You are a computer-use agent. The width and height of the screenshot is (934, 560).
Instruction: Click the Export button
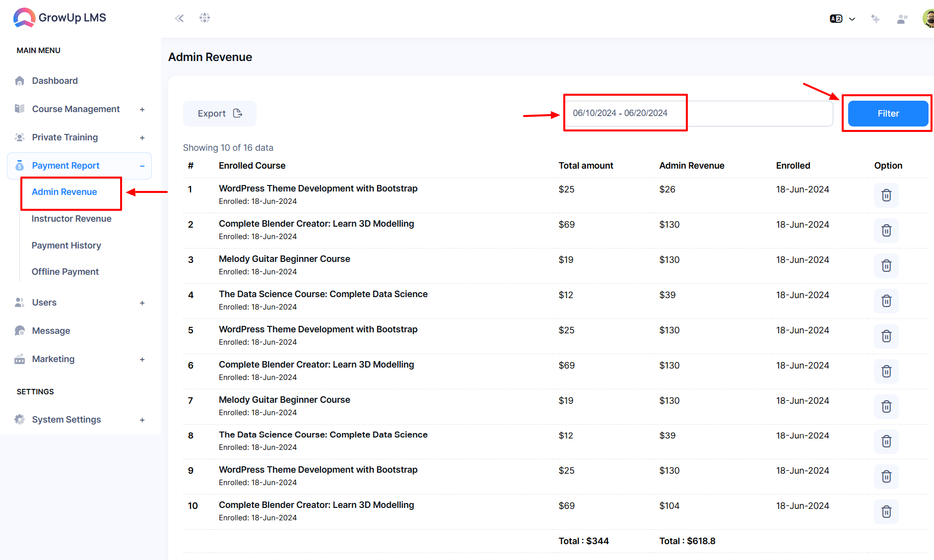tap(220, 114)
